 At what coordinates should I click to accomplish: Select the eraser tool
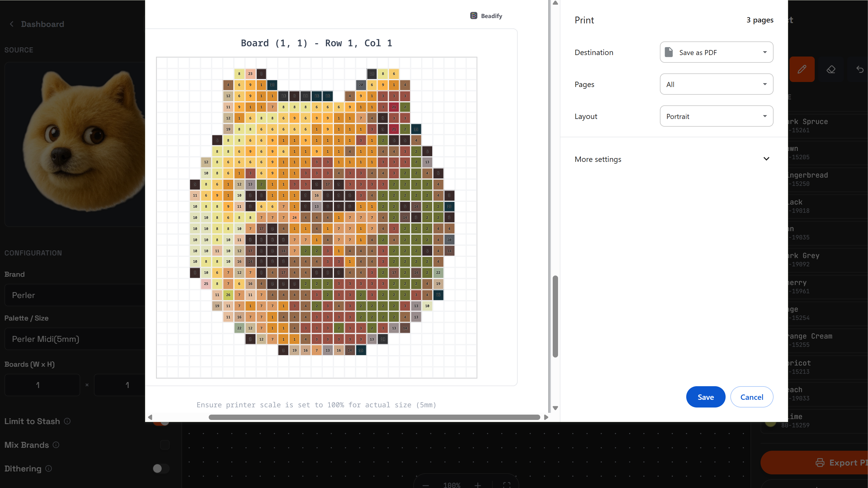click(831, 69)
